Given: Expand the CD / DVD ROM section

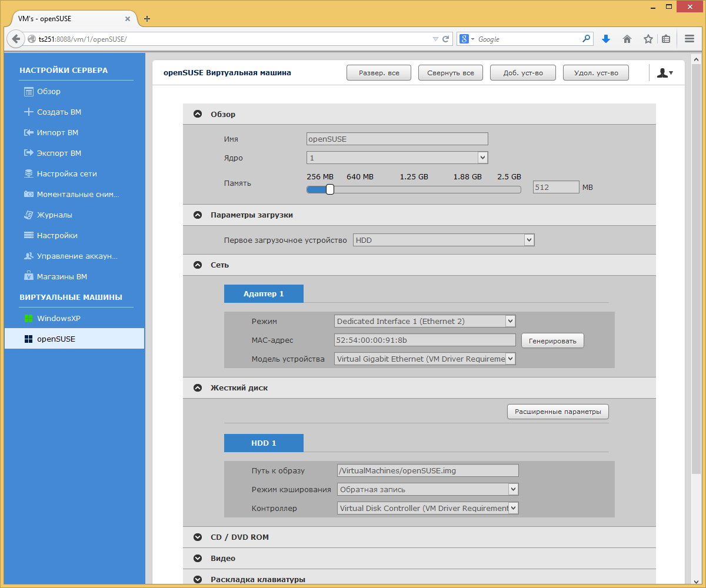Looking at the screenshot, I should pos(198,537).
